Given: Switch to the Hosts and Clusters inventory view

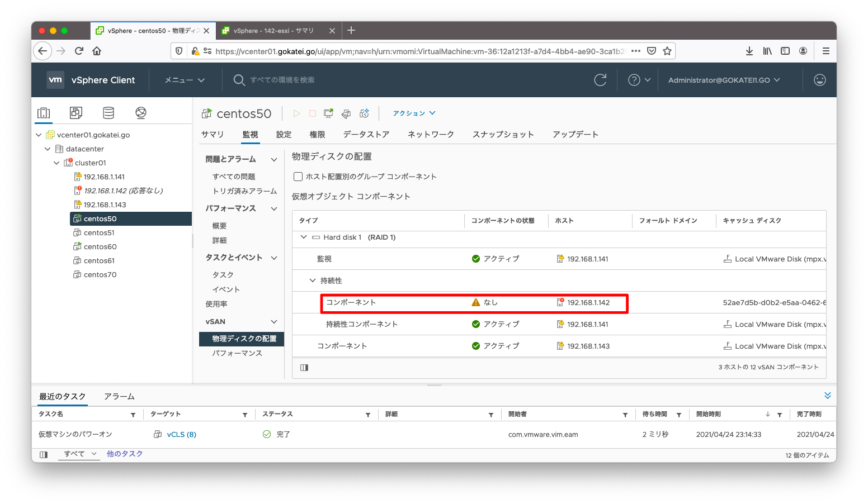Looking at the screenshot, I should coord(44,112).
